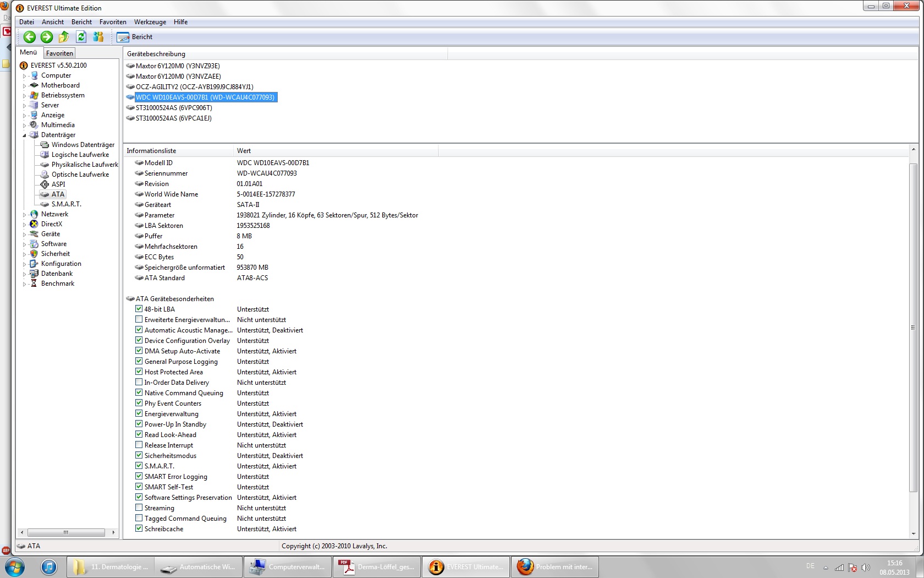The width and height of the screenshot is (924, 578).
Task: Open the Ansicht menu
Action: coord(53,22)
